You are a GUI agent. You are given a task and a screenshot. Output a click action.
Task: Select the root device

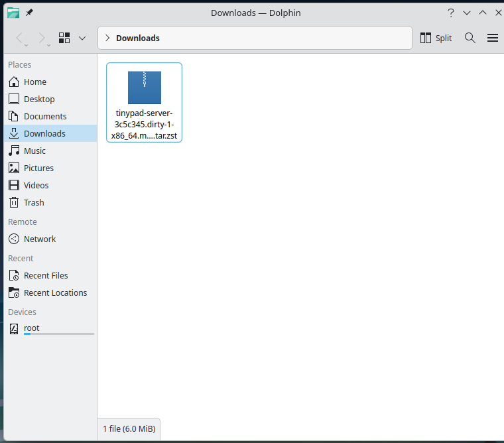(50, 328)
